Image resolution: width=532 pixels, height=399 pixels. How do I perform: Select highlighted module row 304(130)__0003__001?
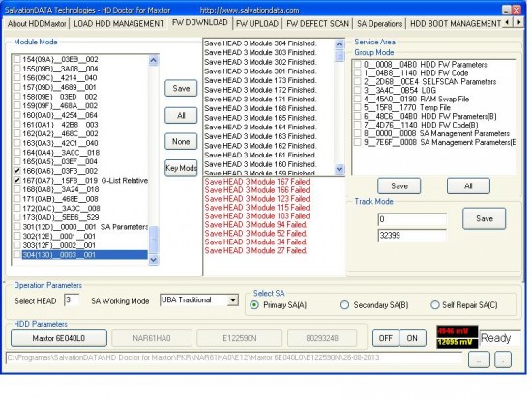click(85, 255)
